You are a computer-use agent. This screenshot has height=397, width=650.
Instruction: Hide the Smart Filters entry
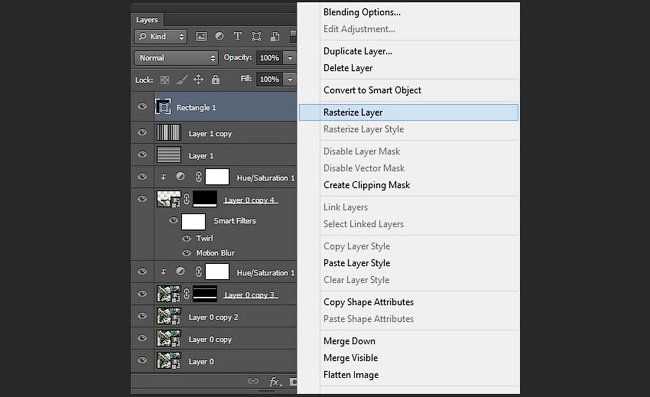click(174, 220)
